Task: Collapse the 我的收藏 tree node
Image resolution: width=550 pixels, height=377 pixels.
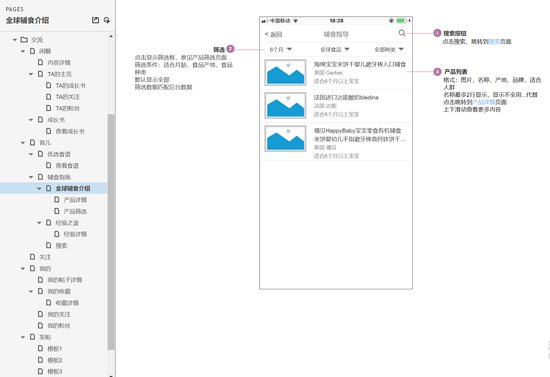Action: pos(31,291)
